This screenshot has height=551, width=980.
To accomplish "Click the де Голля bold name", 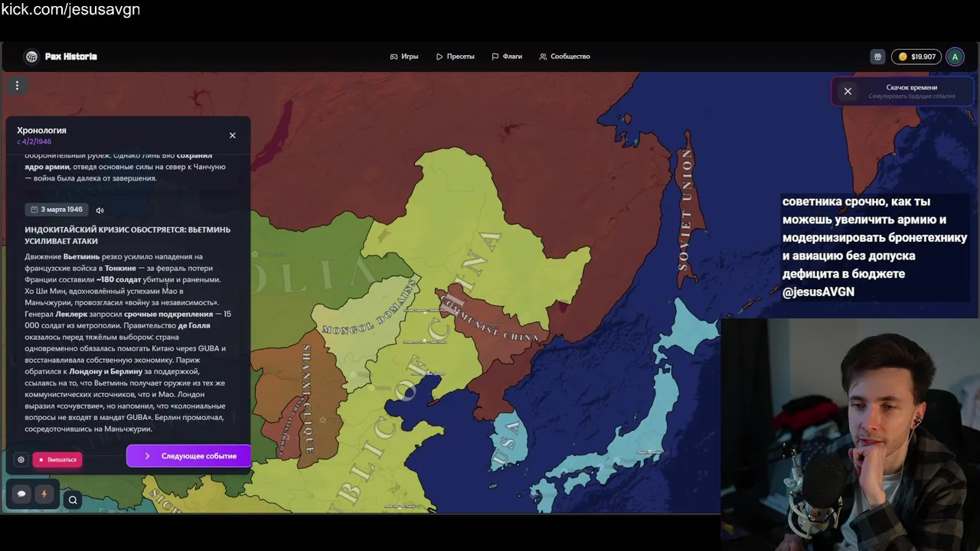I will [194, 325].
